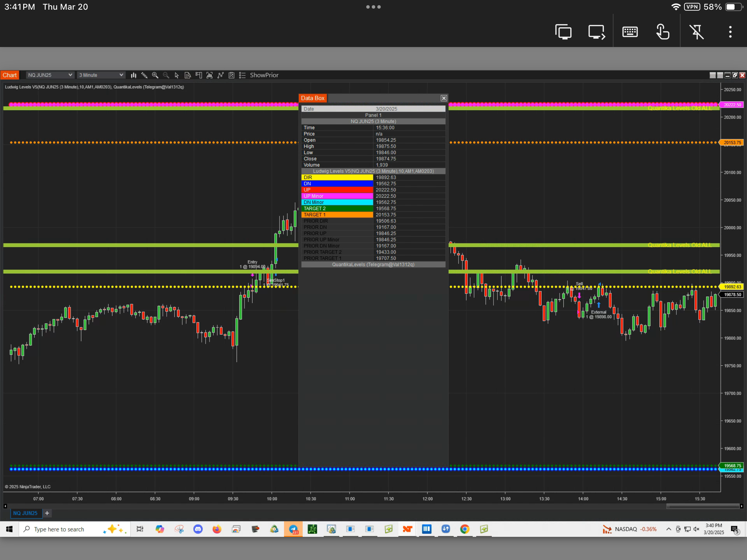Click the ShowPrior toolbar button

coord(264,75)
